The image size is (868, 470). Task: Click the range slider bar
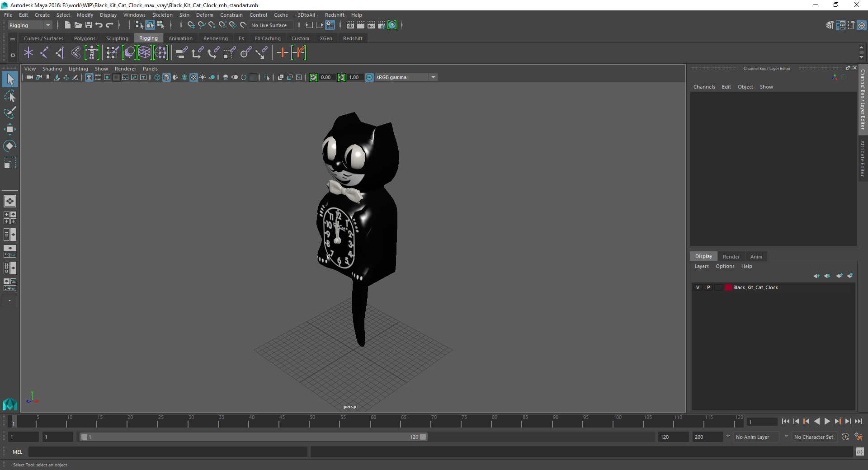[253, 437]
